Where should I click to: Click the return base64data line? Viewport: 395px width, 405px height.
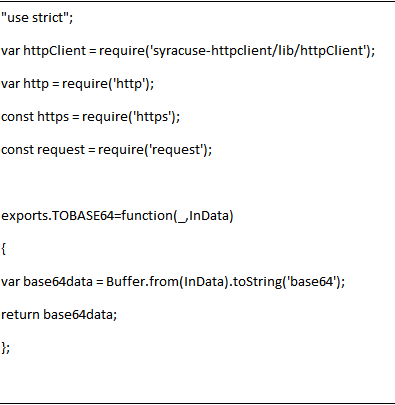59,315
